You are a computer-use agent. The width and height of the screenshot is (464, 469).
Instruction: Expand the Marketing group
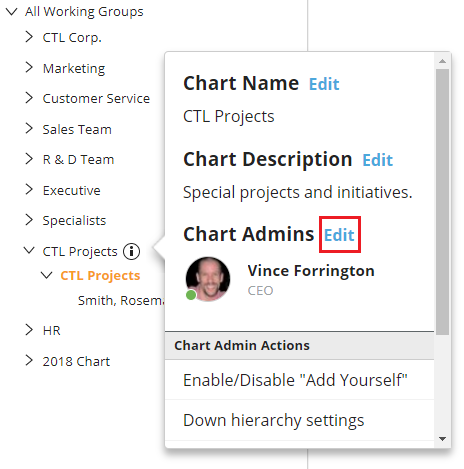point(29,67)
